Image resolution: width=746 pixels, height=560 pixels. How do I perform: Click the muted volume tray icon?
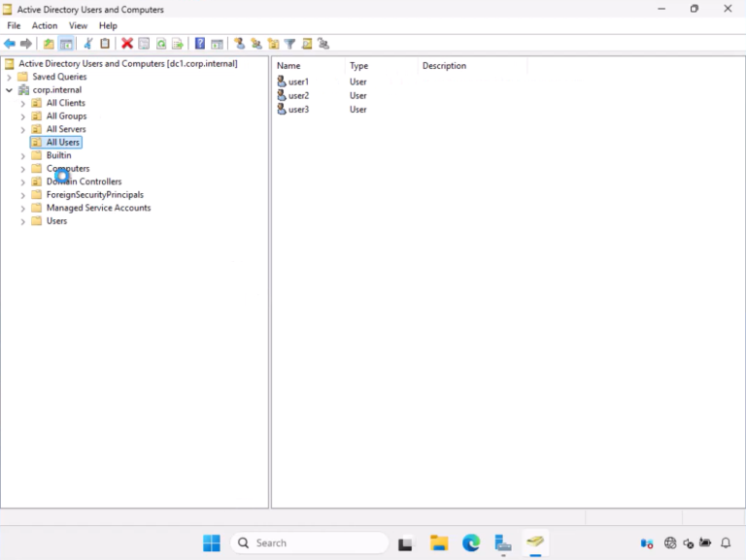pyautogui.click(x=688, y=543)
